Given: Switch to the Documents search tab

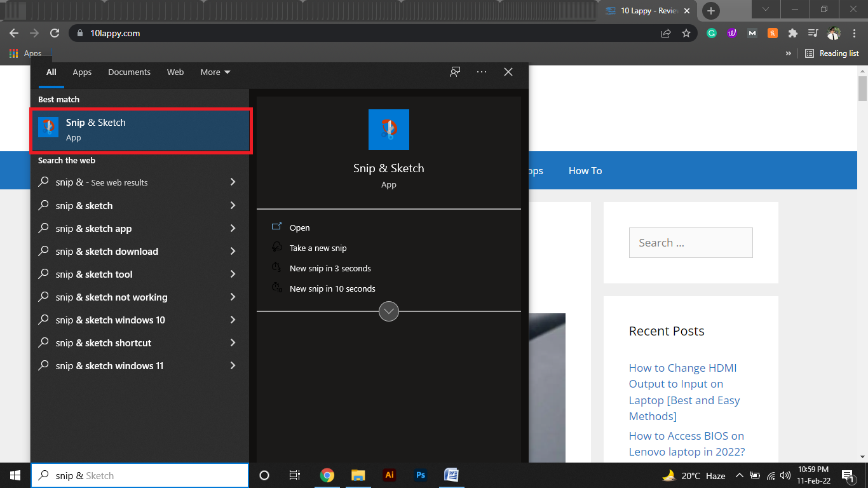Looking at the screenshot, I should 129,72.
